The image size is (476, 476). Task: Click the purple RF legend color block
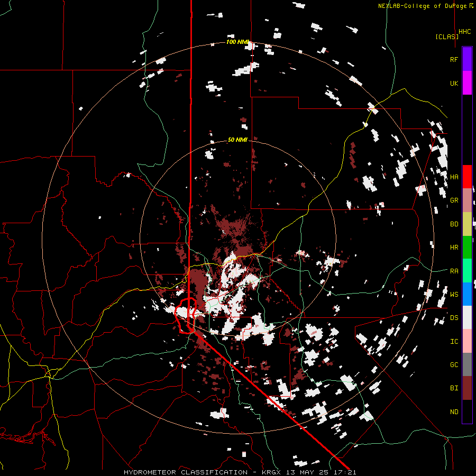[x=467, y=59]
